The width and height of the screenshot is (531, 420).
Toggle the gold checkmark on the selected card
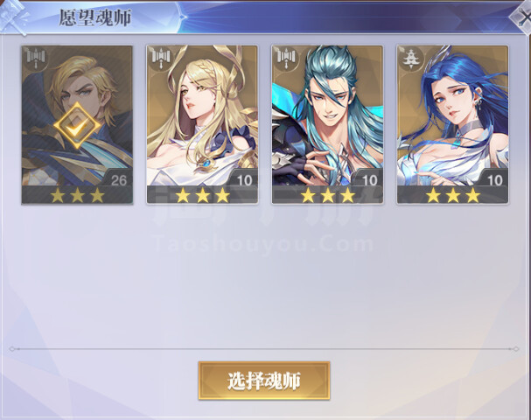tap(77, 126)
